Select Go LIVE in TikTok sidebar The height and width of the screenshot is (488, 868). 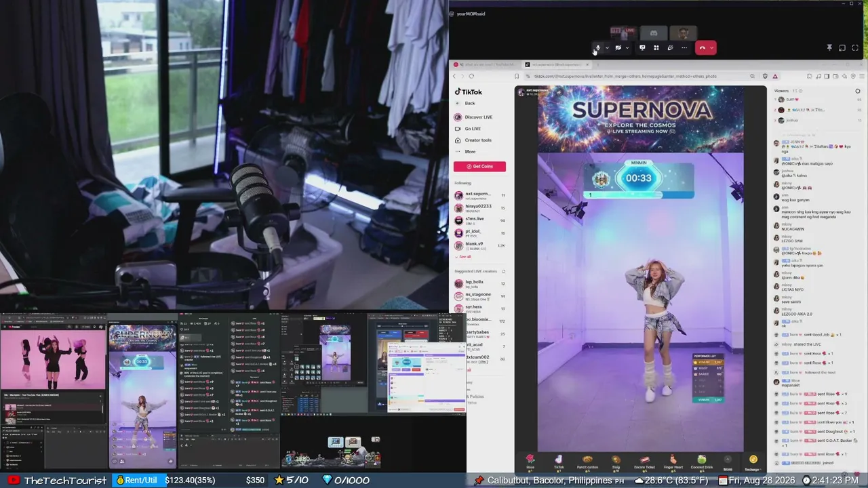[468, 129]
